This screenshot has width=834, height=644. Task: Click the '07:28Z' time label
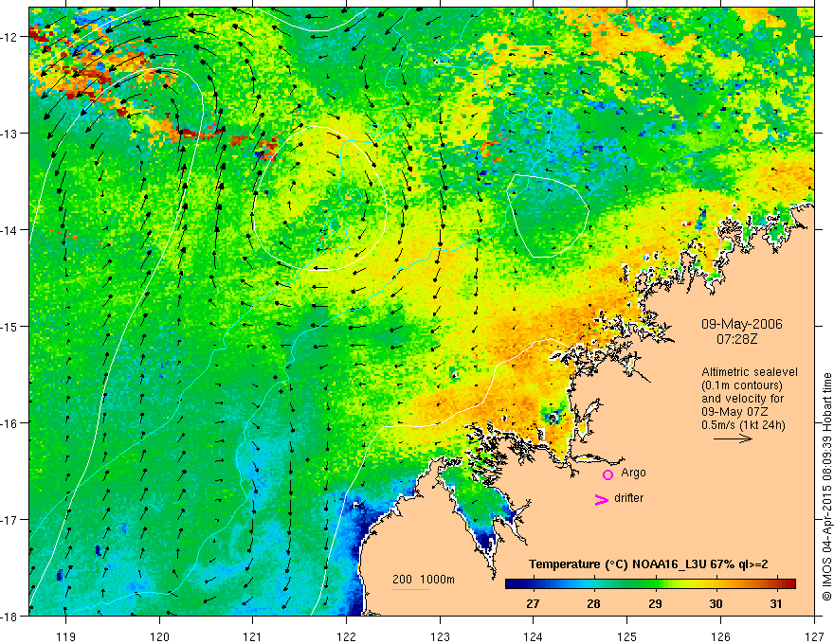coord(736,339)
